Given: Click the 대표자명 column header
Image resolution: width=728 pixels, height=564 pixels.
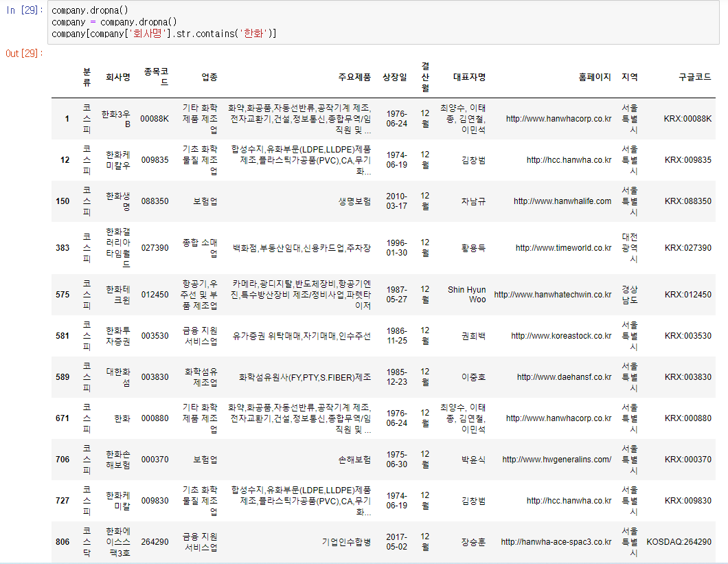Looking at the screenshot, I should click(x=469, y=77).
